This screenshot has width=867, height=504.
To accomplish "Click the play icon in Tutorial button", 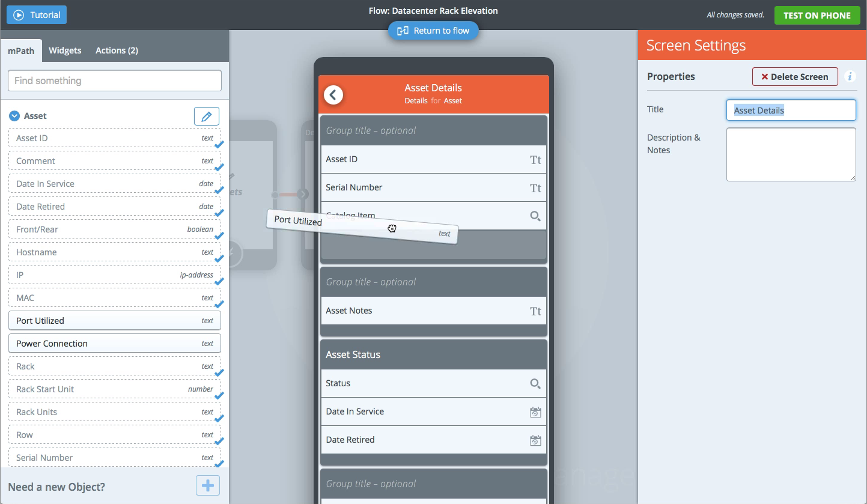I will 19,15.
